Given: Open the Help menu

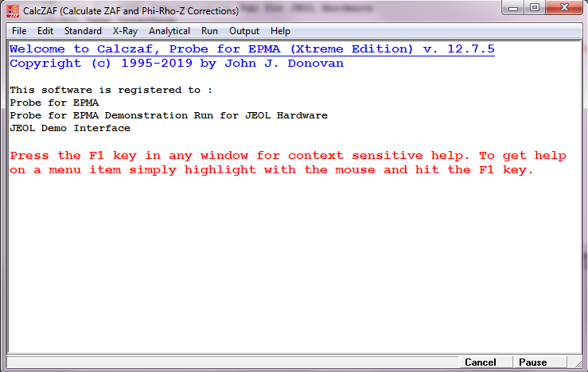Looking at the screenshot, I should (x=280, y=31).
